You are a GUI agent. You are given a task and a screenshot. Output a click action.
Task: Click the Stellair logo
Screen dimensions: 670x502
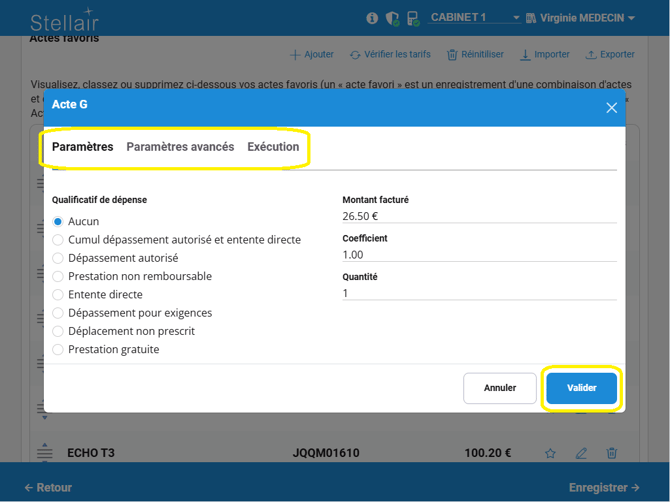pyautogui.click(x=64, y=20)
